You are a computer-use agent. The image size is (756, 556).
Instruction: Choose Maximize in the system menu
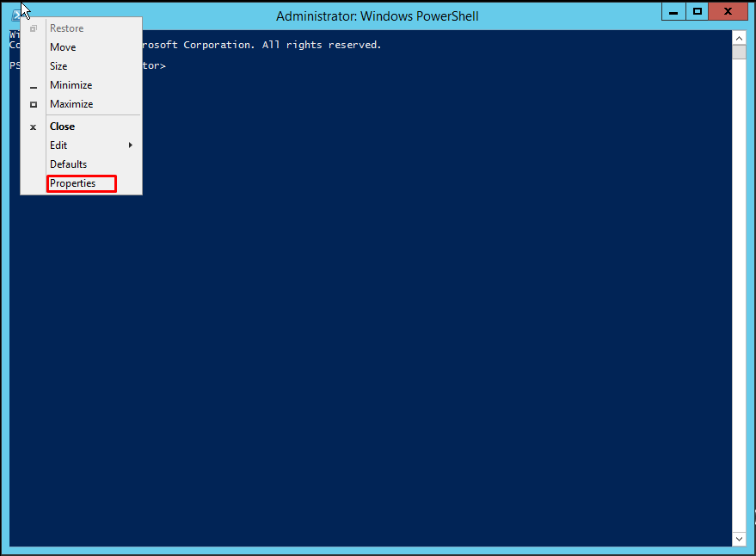[x=82, y=104]
